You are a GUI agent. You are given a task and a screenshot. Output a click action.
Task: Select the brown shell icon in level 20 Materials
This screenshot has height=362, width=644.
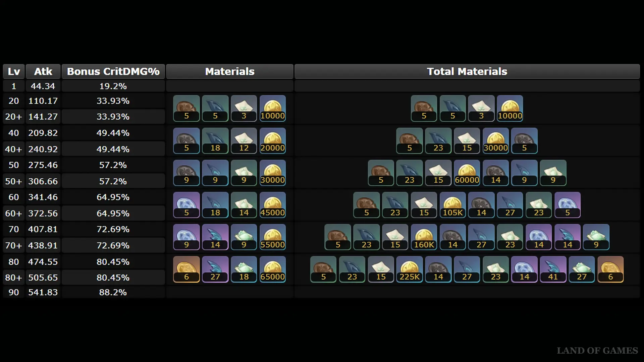coord(186,108)
